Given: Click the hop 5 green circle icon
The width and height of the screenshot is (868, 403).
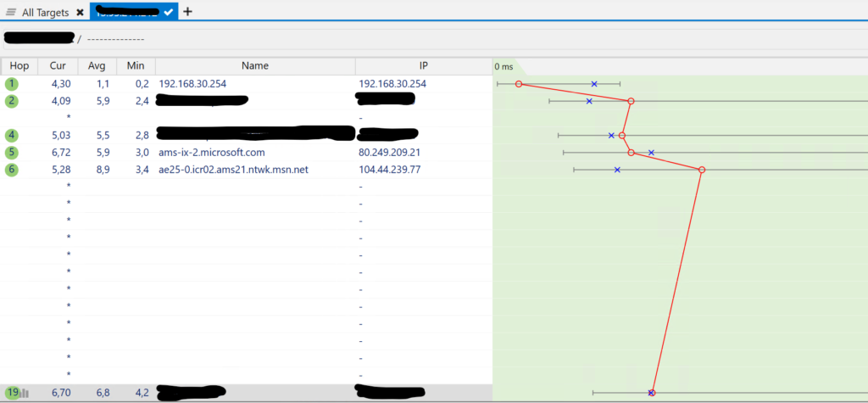Looking at the screenshot, I should (11, 153).
